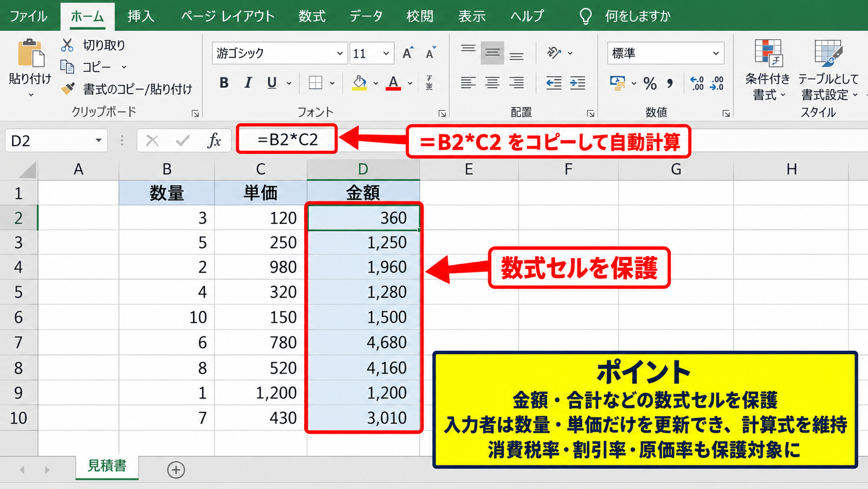Viewport: 868px width, 489px height.
Task: Click the Paste clipboard icon
Action: coord(31,53)
